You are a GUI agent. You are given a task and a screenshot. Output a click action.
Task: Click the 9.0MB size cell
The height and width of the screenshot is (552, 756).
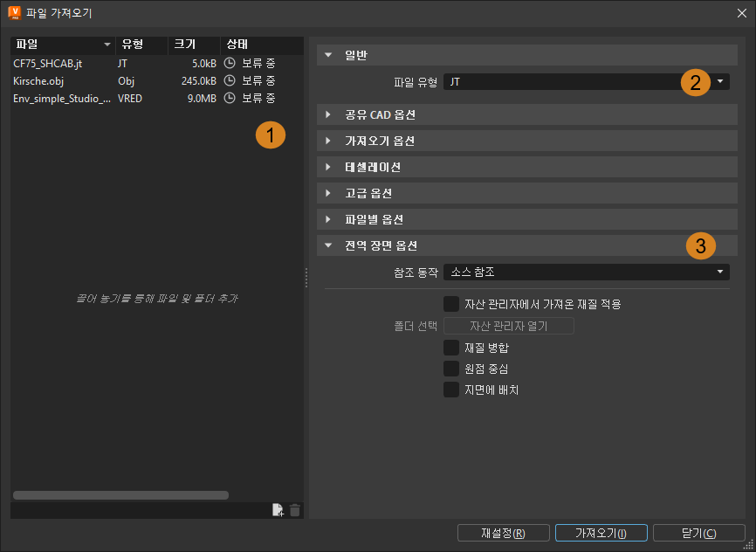click(202, 98)
